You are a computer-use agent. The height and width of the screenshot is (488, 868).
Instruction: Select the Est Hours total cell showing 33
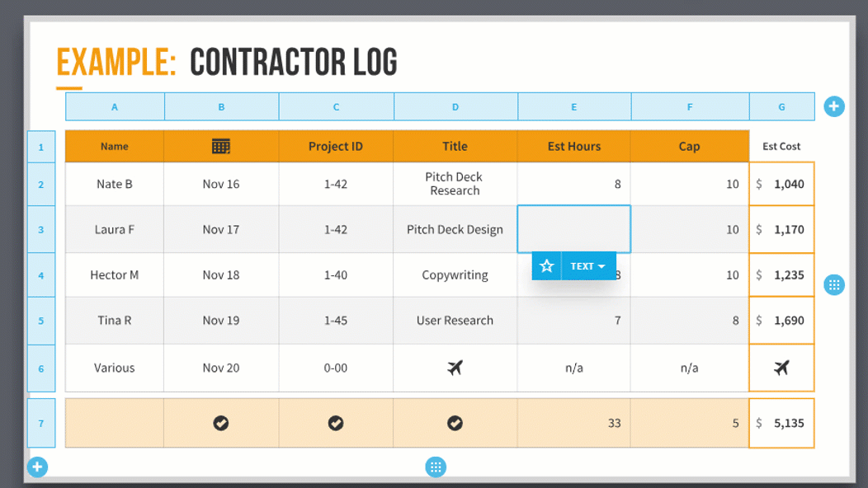pos(573,423)
